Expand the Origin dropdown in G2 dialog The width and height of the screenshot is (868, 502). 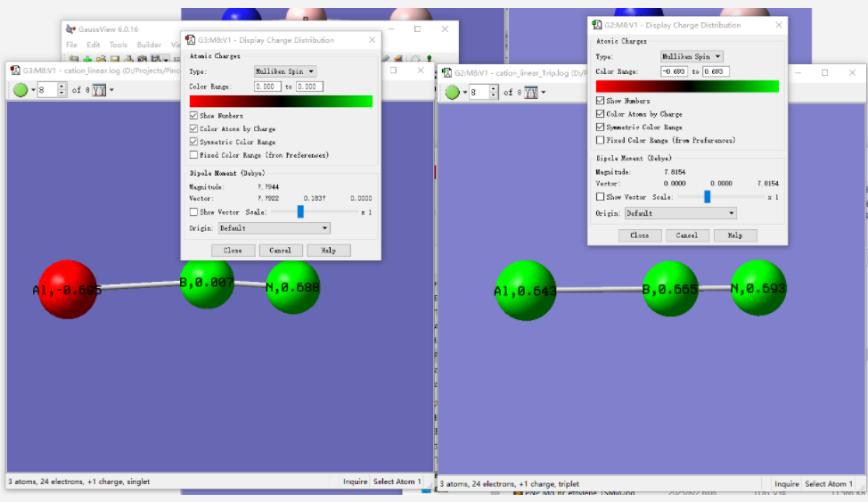680,213
